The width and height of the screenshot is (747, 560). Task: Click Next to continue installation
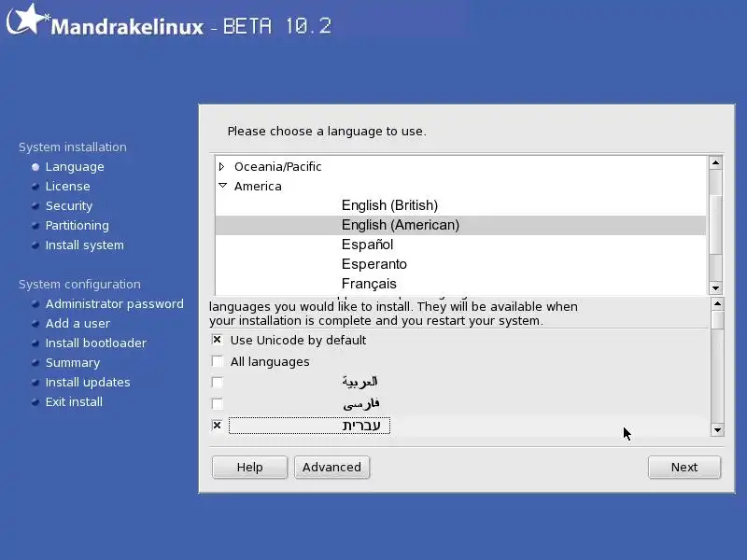pos(684,468)
